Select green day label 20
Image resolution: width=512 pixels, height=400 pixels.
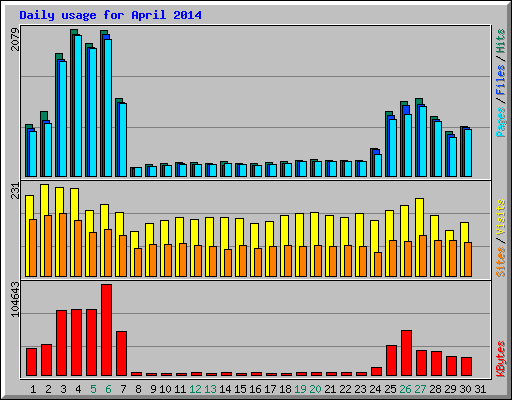click(315, 389)
